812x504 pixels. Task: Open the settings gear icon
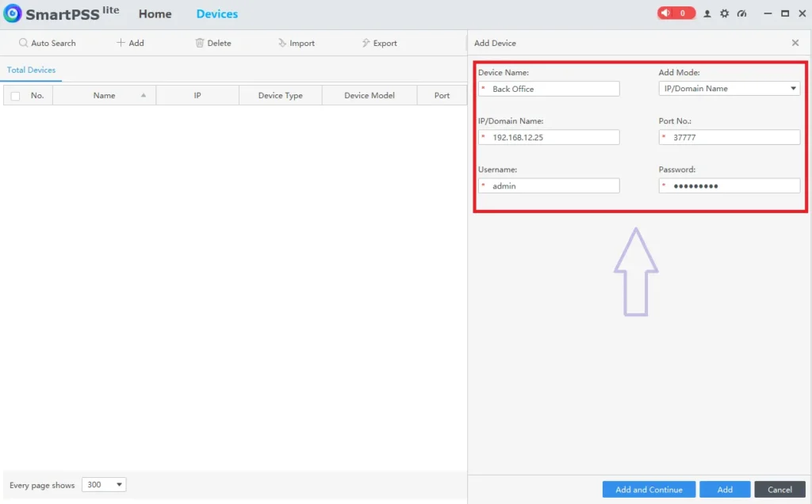(x=724, y=13)
